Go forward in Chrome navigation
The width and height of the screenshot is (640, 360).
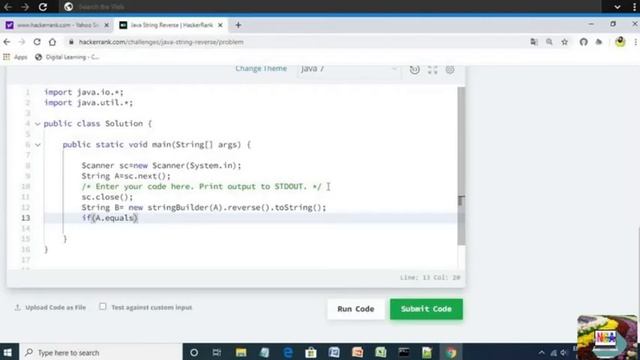click(22, 42)
